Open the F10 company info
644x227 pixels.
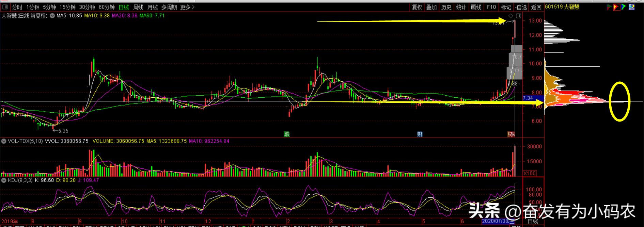point(491,7)
